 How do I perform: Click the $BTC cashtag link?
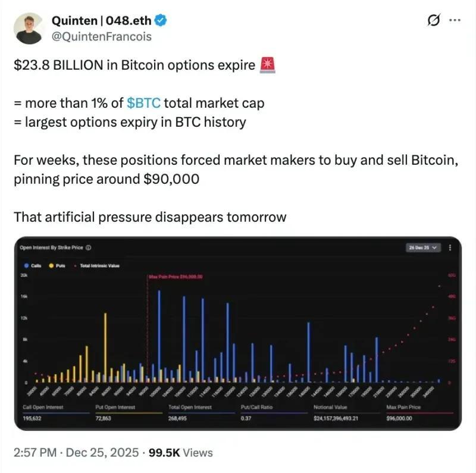tap(143, 103)
